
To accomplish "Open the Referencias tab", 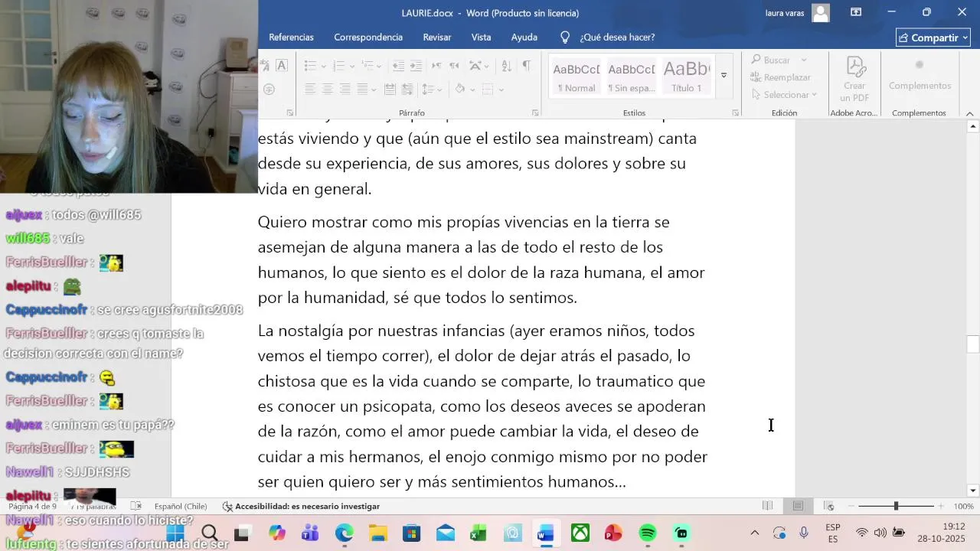I will tap(291, 37).
